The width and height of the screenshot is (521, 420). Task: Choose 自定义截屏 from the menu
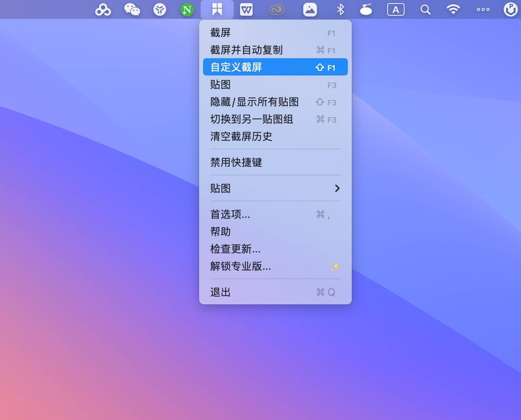click(236, 67)
